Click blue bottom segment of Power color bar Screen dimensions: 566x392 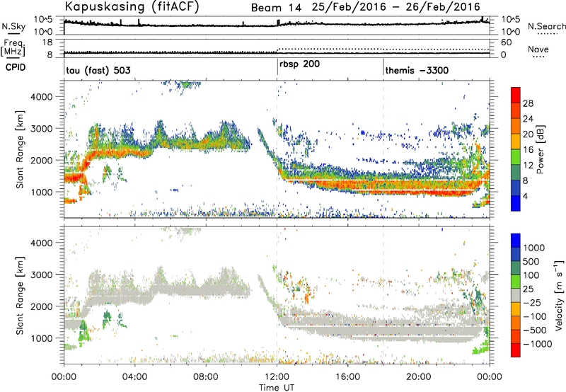tap(516, 203)
